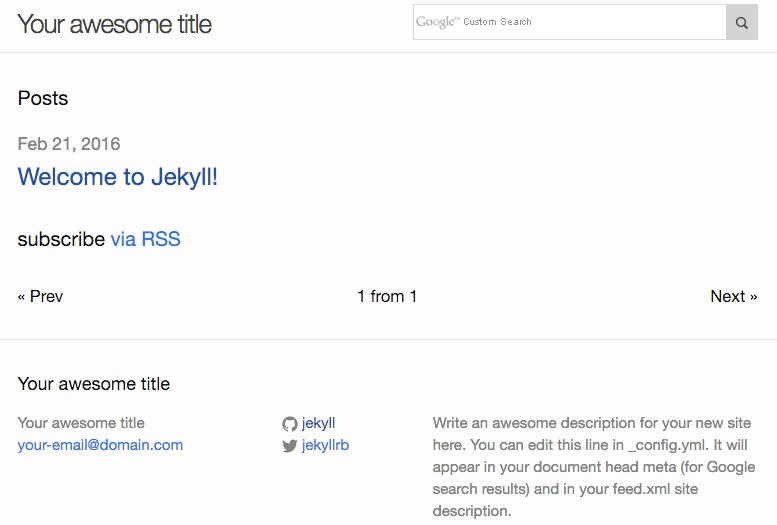Click the Posts heading
This screenshot has width=777, height=525.
(x=43, y=98)
